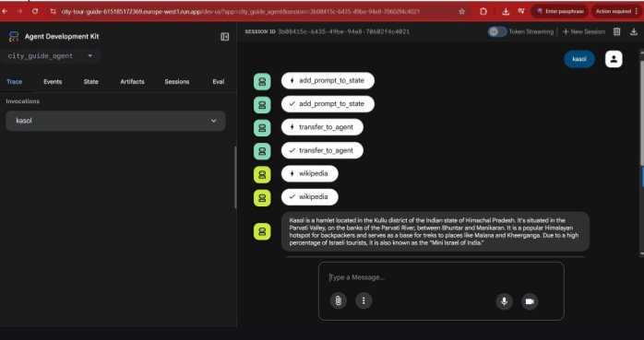
Task: Attach a file with the paperclip icon
Action: (x=339, y=301)
